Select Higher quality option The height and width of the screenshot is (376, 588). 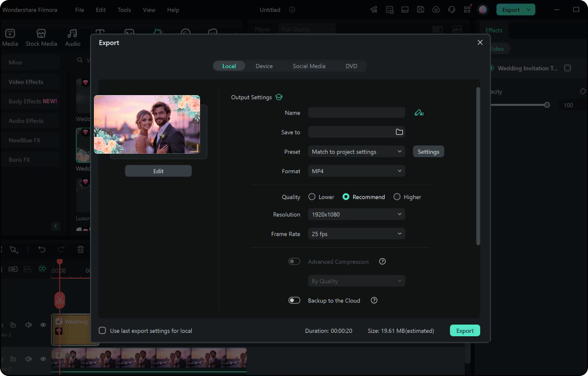(x=397, y=197)
